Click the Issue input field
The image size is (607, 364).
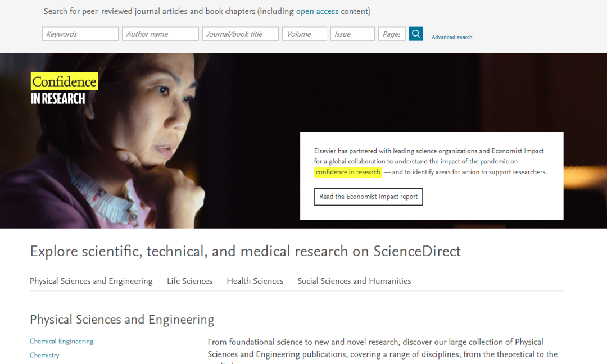352,34
